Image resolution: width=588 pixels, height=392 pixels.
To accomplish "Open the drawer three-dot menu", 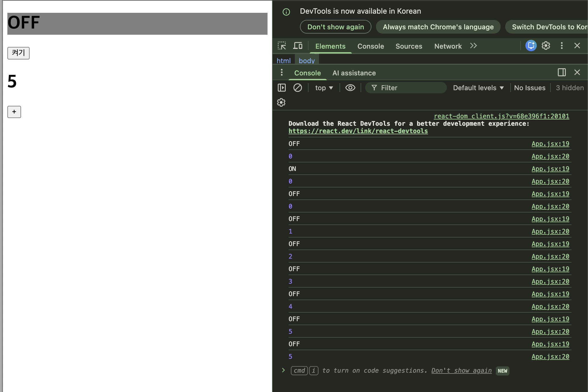I will pyautogui.click(x=281, y=73).
